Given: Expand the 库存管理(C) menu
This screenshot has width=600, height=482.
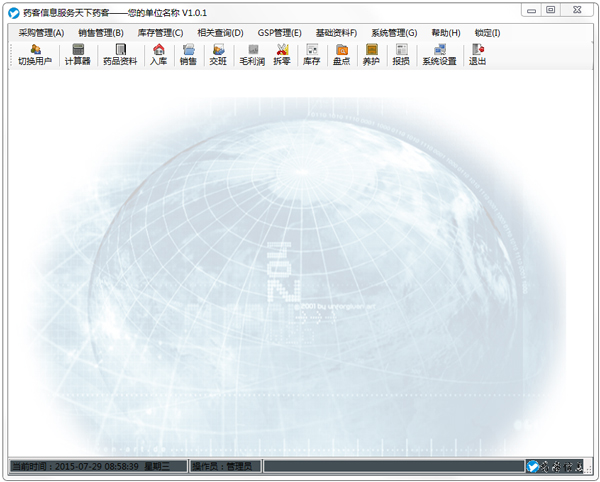Looking at the screenshot, I should pos(161,32).
